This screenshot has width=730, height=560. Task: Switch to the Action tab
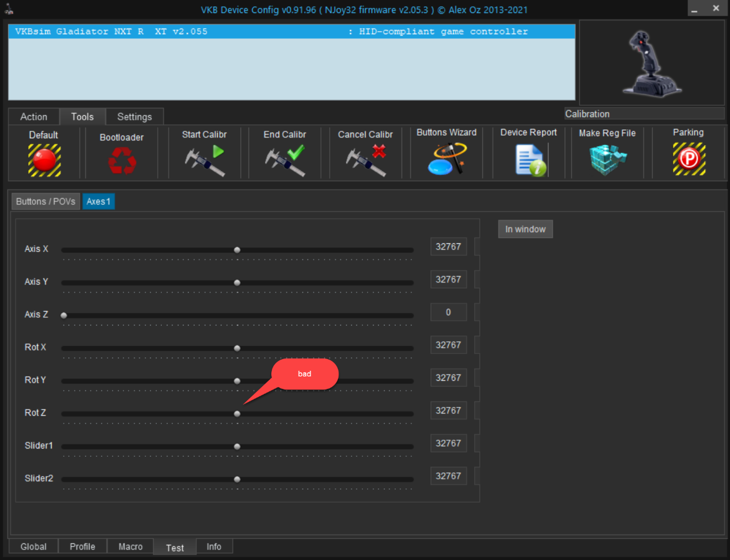(x=34, y=117)
